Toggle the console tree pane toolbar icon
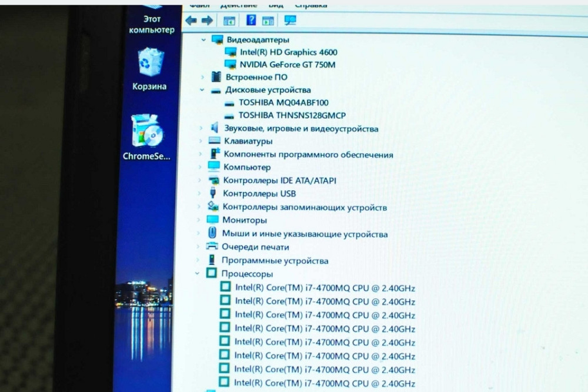The width and height of the screenshot is (588, 392). tap(229, 21)
